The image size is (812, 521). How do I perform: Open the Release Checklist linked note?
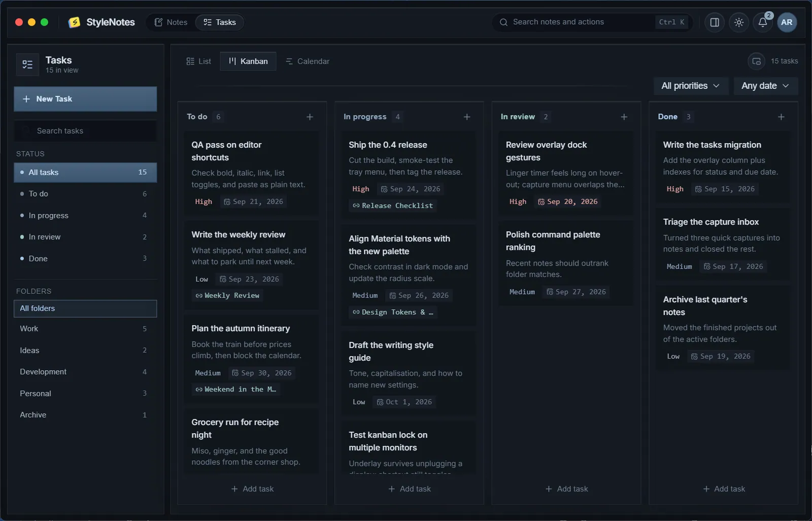click(x=393, y=206)
